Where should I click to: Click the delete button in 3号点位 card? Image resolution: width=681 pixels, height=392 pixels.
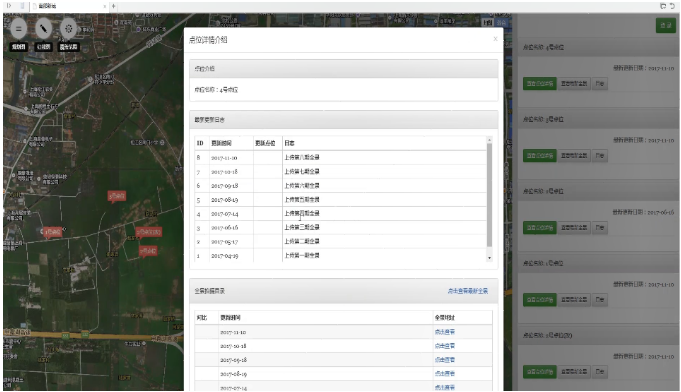(599, 155)
